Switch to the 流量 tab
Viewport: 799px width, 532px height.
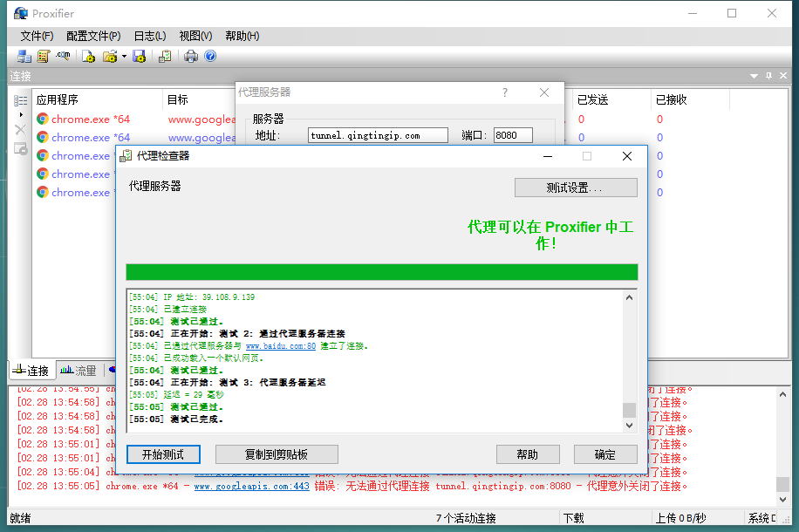pyautogui.click(x=79, y=371)
